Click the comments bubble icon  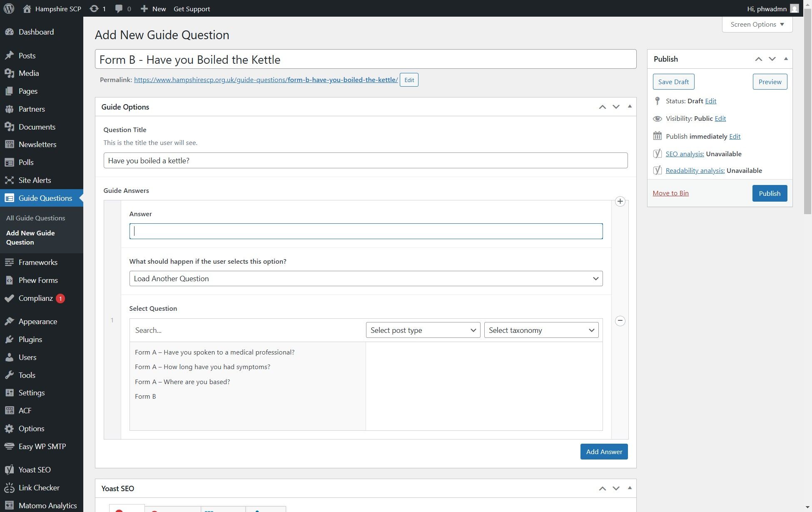[x=119, y=9]
